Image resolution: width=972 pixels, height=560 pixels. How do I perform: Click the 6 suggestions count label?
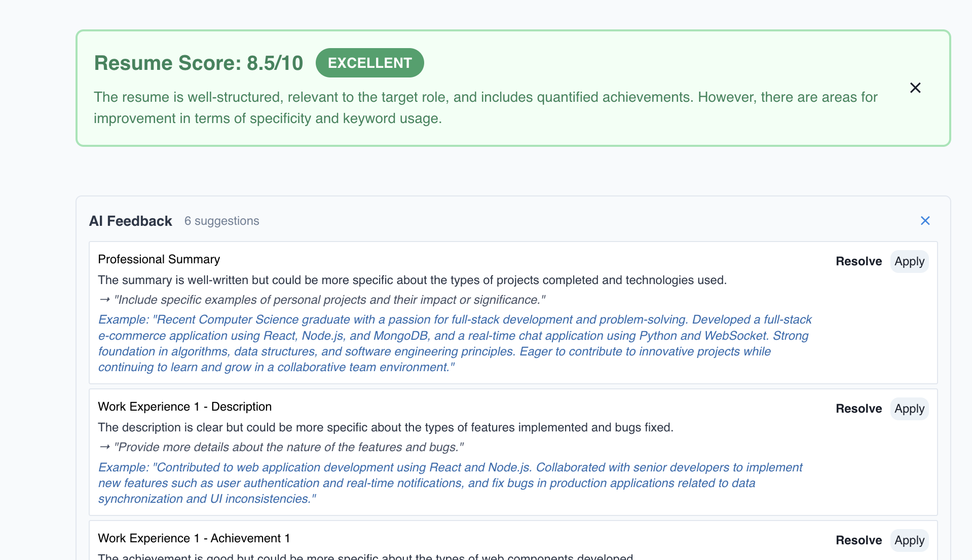point(221,221)
